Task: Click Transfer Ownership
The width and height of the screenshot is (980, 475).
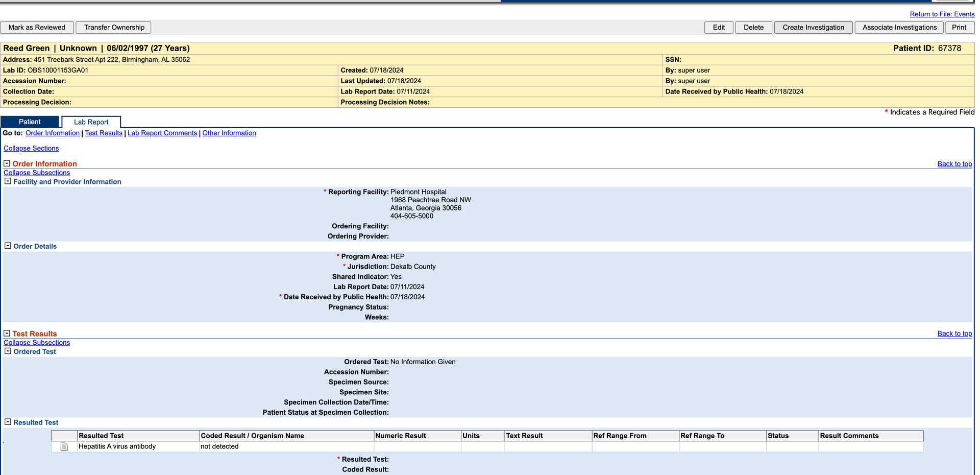Action: [x=113, y=27]
